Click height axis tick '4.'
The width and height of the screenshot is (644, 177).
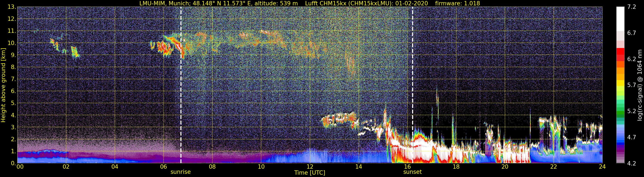[13, 115]
